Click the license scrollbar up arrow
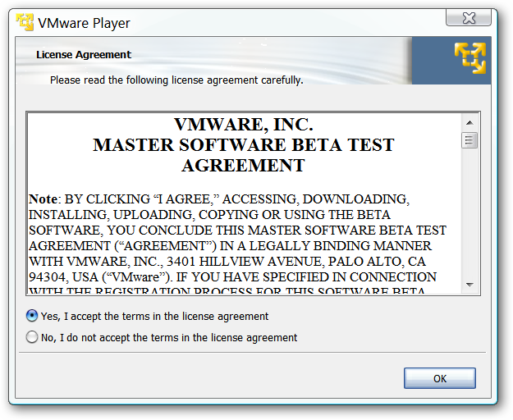Viewport: 513px width, 420px height. (469, 122)
